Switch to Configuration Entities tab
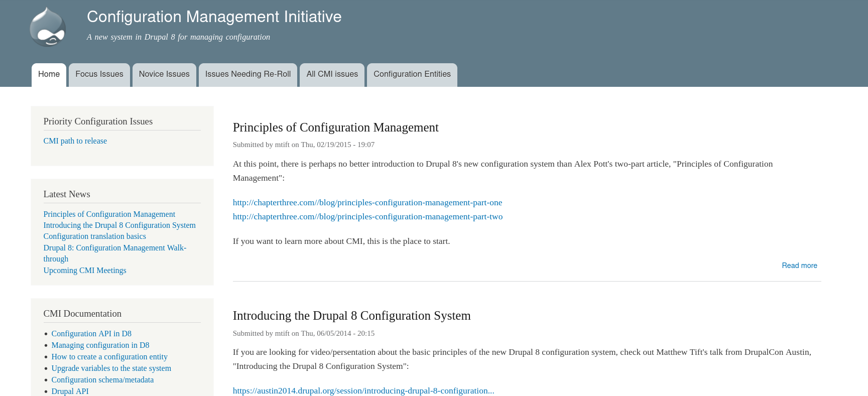The image size is (868, 396). [x=412, y=74]
